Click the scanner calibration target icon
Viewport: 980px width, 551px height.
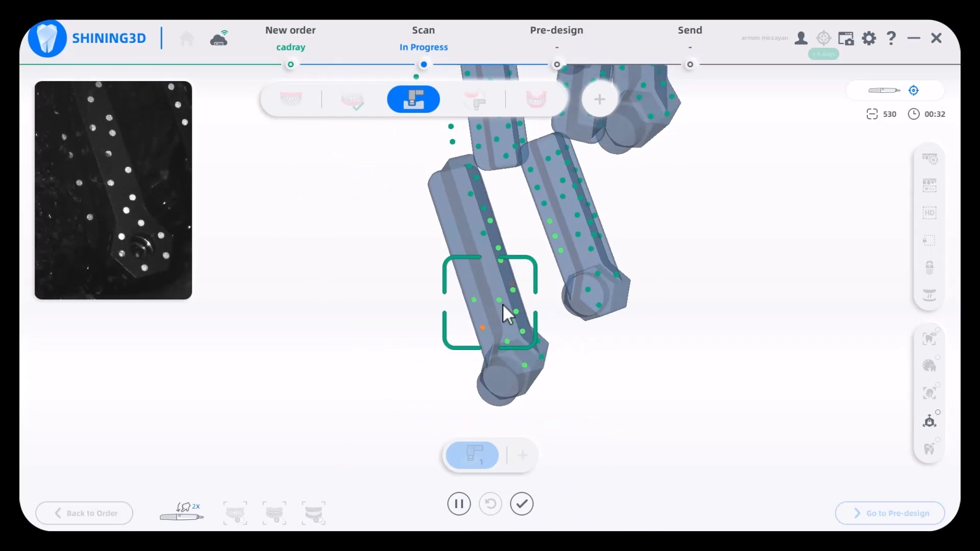tap(823, 38)
